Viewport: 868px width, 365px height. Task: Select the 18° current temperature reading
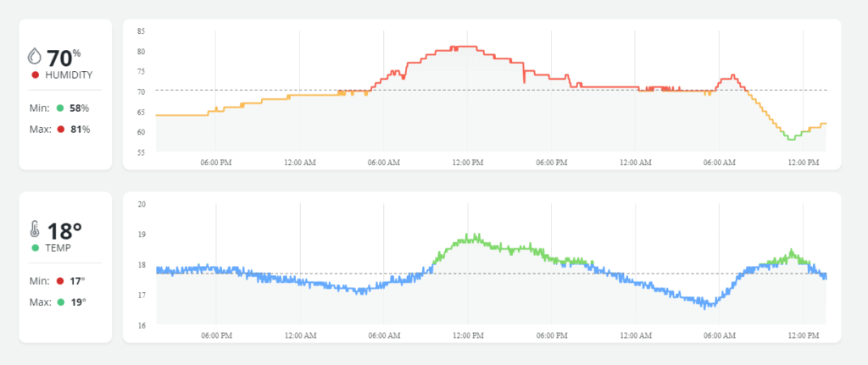64,230
